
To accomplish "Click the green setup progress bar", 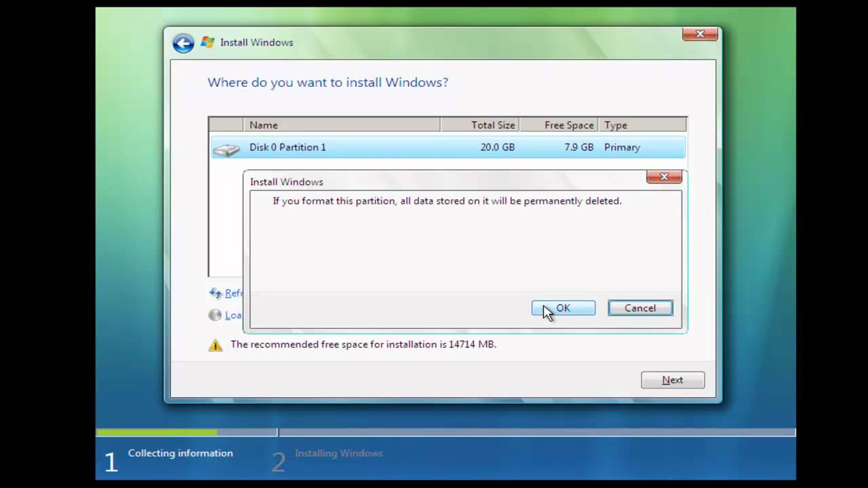I will tap(157, 432).
